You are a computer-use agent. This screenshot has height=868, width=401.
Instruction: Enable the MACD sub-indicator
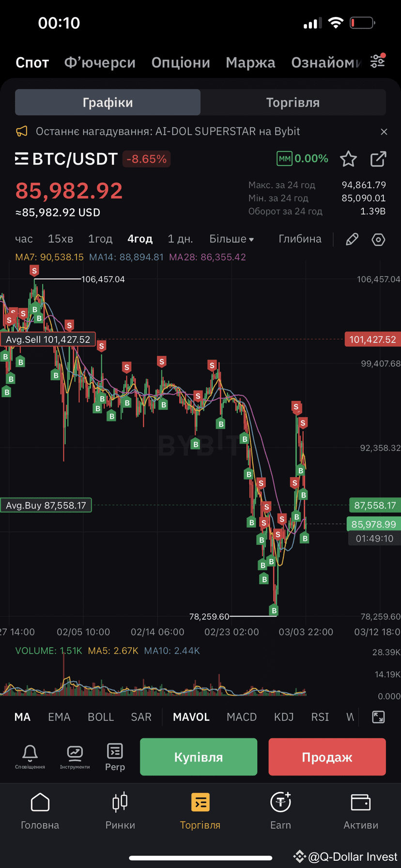242,717
